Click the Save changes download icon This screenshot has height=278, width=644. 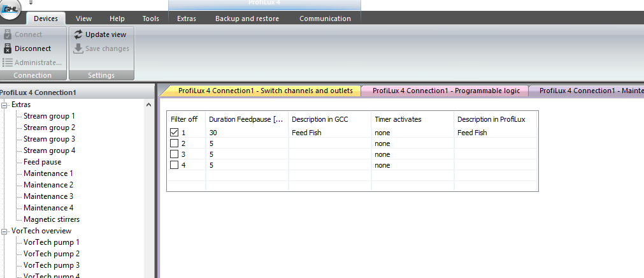click(78, 48)
